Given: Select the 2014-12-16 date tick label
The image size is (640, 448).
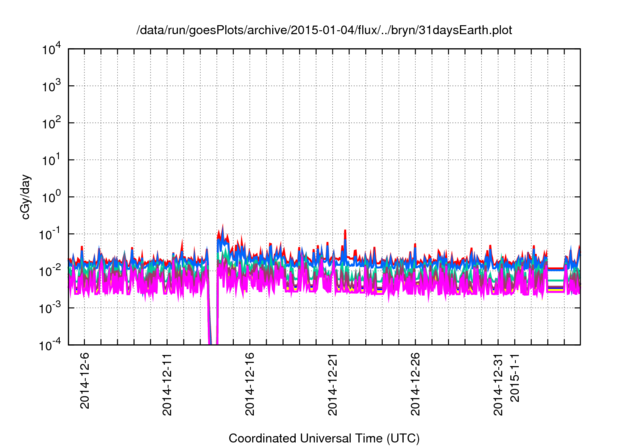Looking at the screenshot, I should click(250, 384).
